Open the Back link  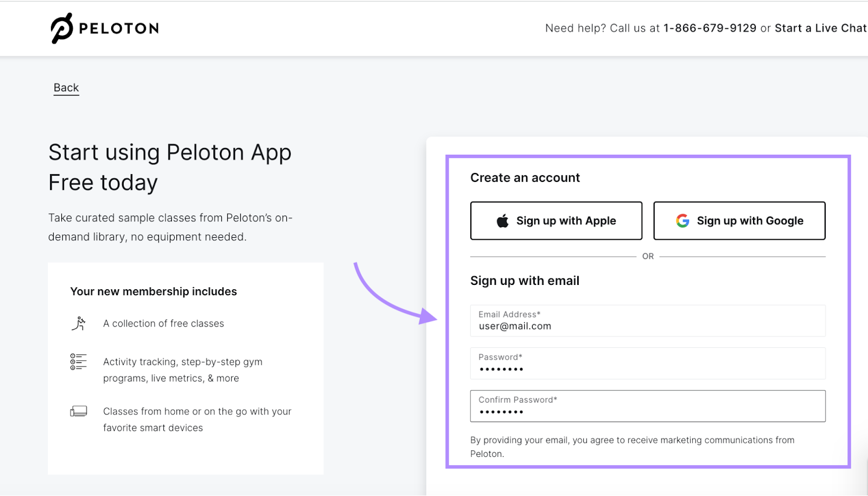pos(66,87)
